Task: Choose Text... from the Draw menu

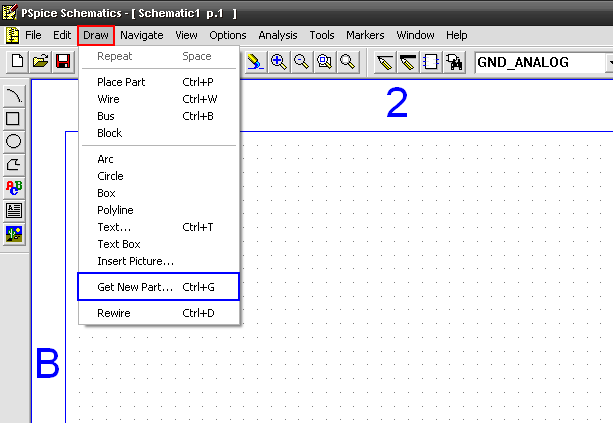Action: pyautogui.click(x=159, y=227)
